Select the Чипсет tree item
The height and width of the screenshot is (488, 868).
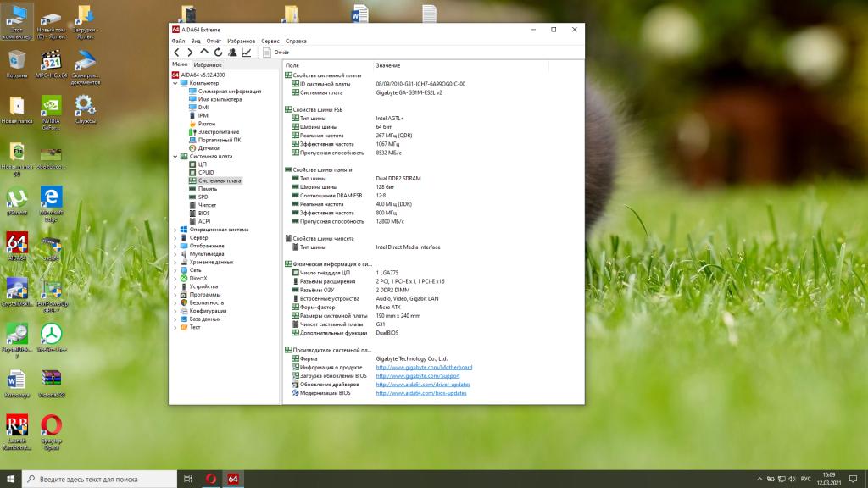(x=207, y=205)
